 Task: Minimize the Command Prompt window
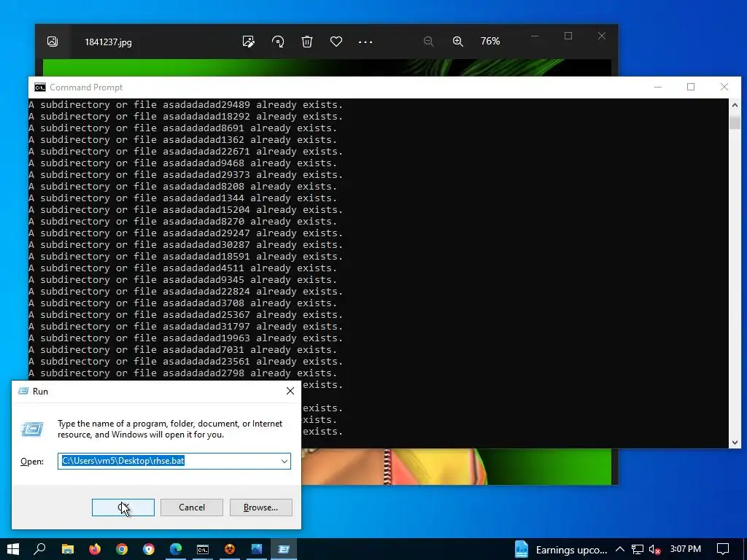click(x=658, y=87)
